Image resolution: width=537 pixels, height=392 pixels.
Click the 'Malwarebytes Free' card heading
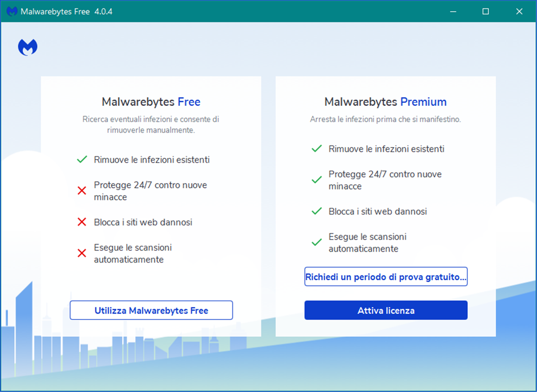click(151, 101)
